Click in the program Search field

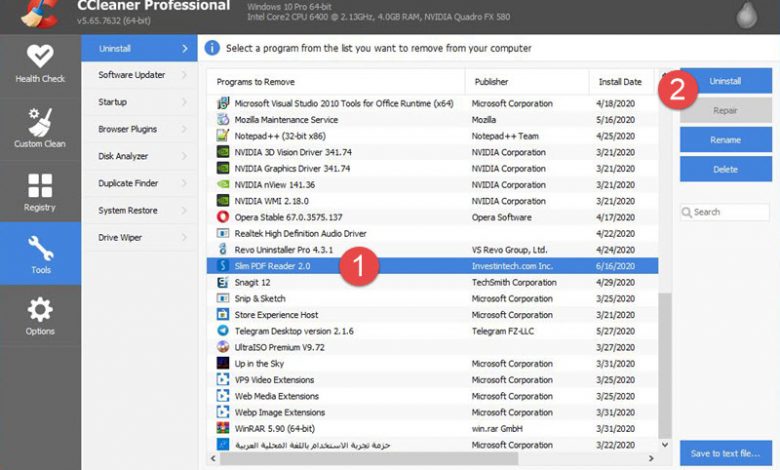pos(725,212)
